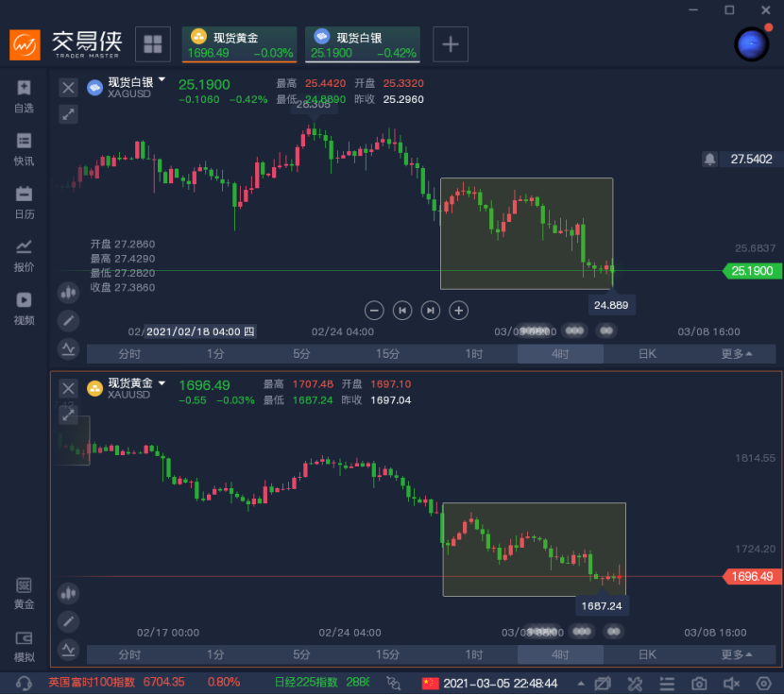
Task: Open the 日历 calendar in sidebar
Action: pos(24,202)
